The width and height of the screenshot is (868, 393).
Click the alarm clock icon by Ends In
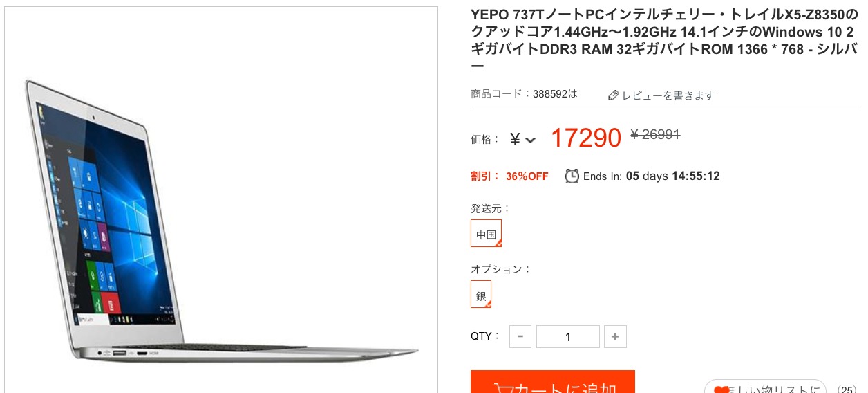click(572, 176)
